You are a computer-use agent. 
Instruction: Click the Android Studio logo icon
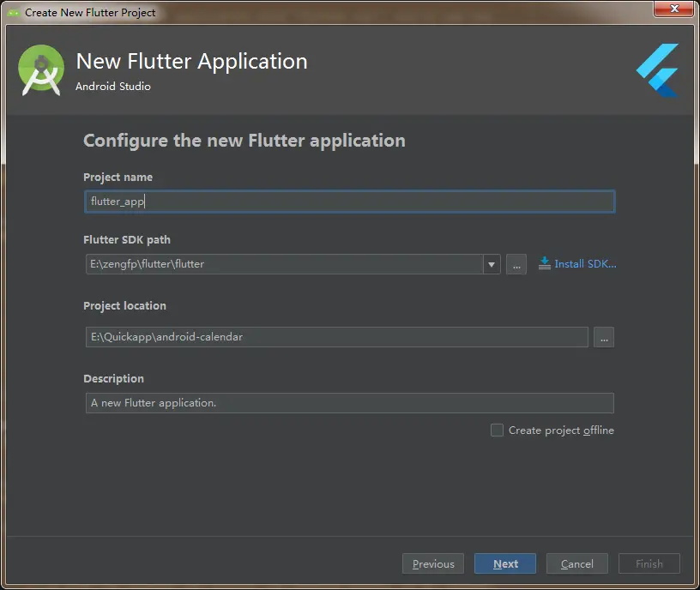(41, 70)
